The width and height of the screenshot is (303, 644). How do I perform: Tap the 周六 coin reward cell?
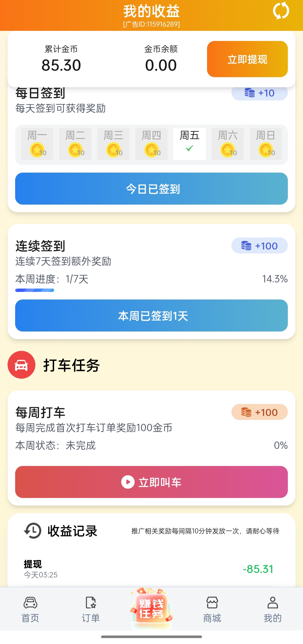228,144
